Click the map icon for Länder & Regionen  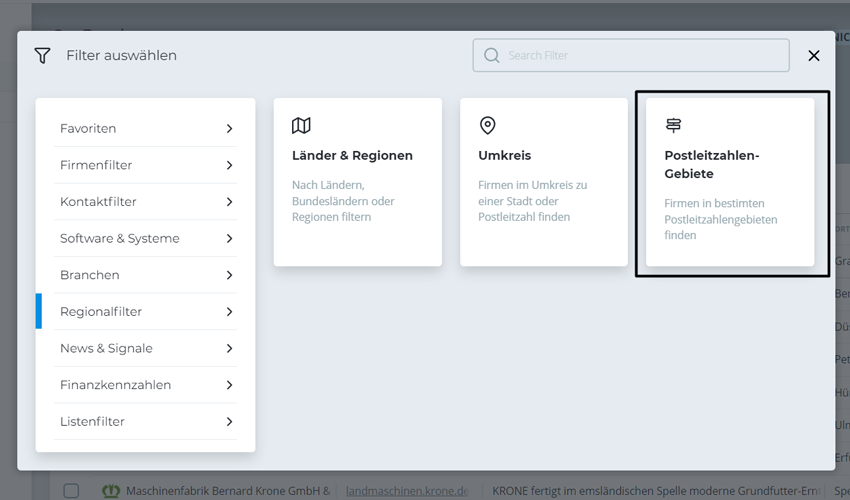[x=301, y=125]
